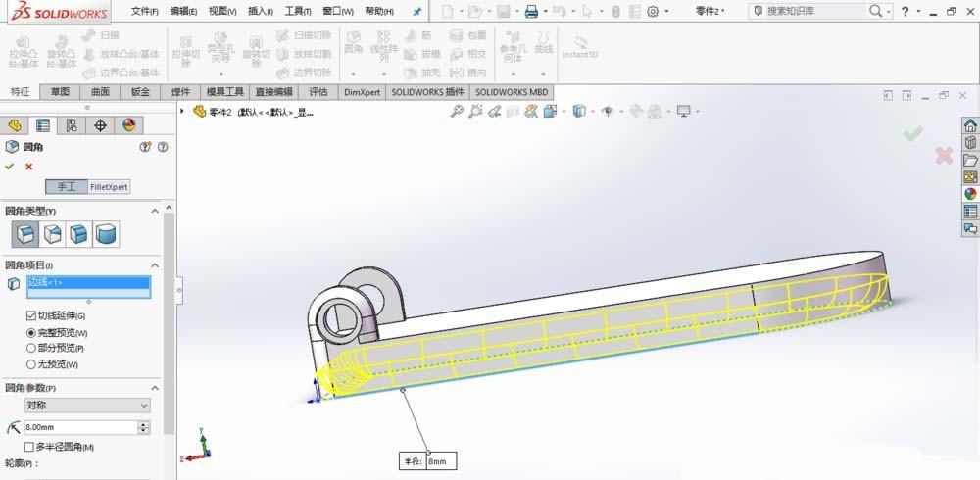
Task: Open the Display Style cube icon
Action: coord(579,112)
